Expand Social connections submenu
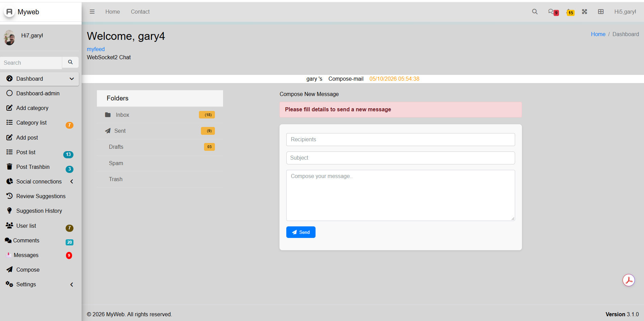 [x=39, y=181]
